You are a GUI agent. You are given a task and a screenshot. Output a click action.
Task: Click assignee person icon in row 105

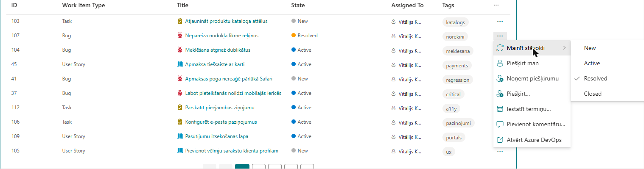point(393,151)
